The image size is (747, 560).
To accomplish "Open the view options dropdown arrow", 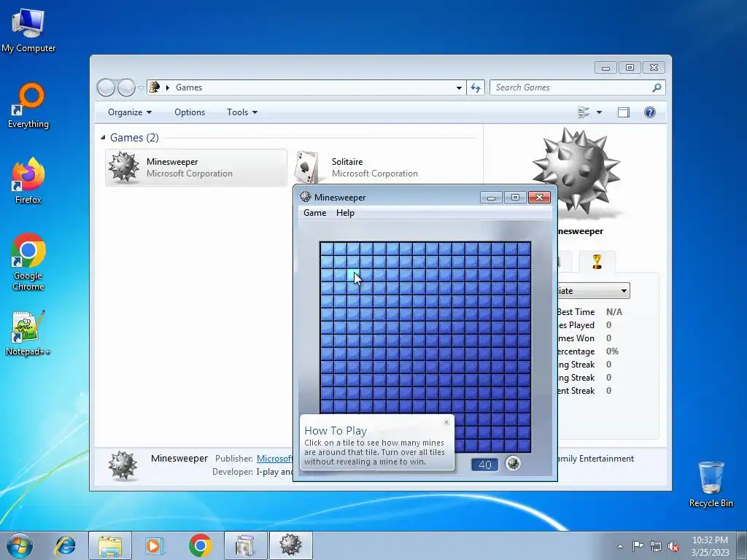I will (600, 112).
